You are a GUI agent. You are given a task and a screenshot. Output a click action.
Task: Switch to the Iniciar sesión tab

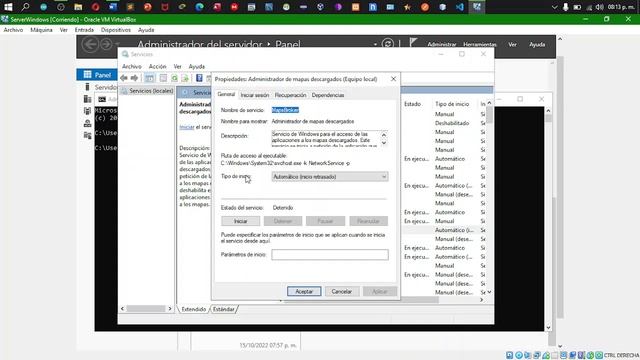click(255, 95)
